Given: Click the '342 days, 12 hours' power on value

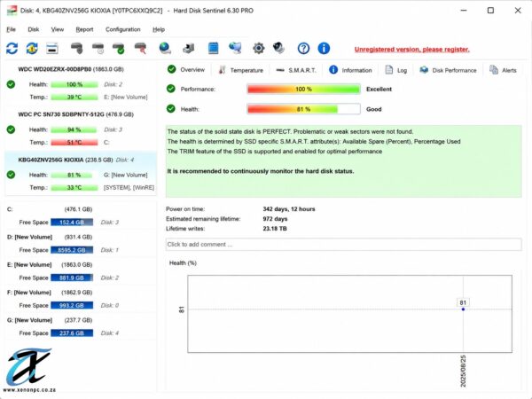Looking at the screenshot, I should click(x=289, y=209).
